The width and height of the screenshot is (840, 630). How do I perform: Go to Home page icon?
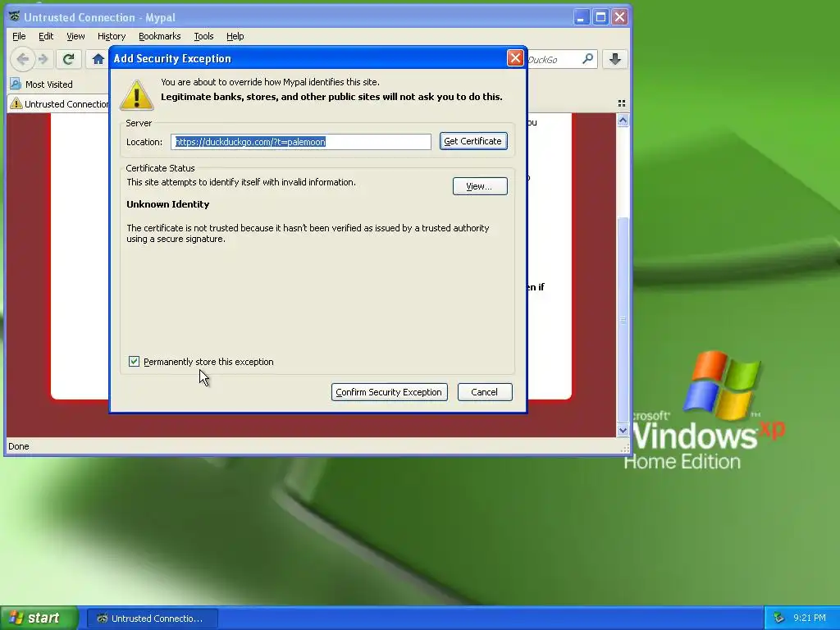coord(98,59)
